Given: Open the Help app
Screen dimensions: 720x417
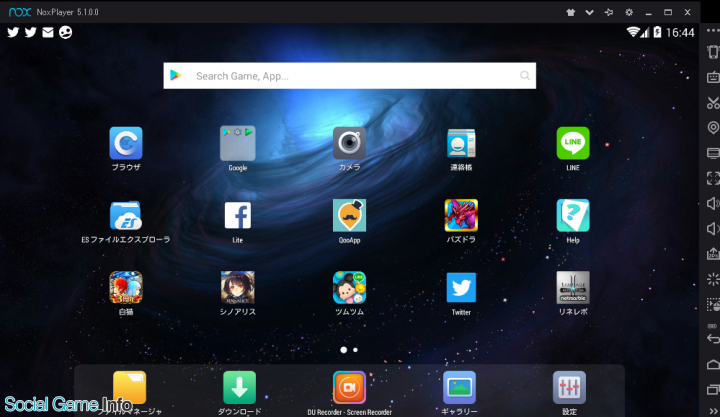Looking at the screenshot, I should tap(573, 215).
